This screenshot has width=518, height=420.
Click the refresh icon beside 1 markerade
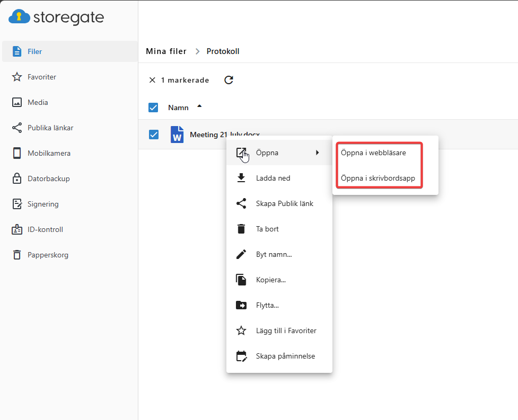pyautogui.click(x=229, y=80)
